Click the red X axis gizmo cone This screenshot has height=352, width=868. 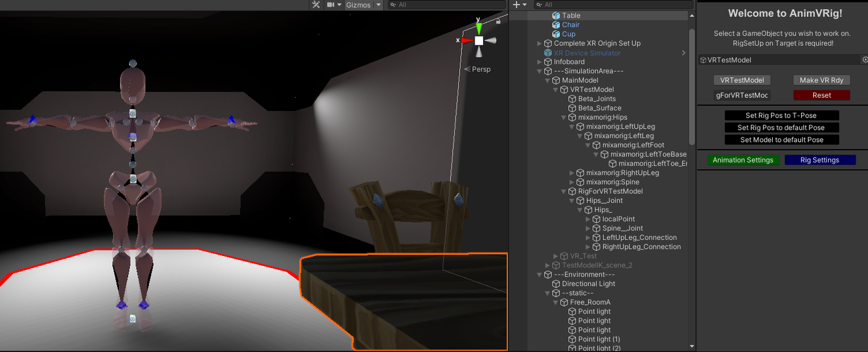[x=466, y=40]
